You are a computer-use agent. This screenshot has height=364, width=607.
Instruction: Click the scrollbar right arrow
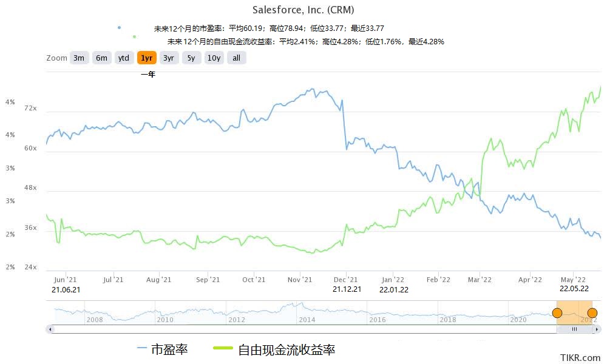pyautogui.click(x=598, y=329)
